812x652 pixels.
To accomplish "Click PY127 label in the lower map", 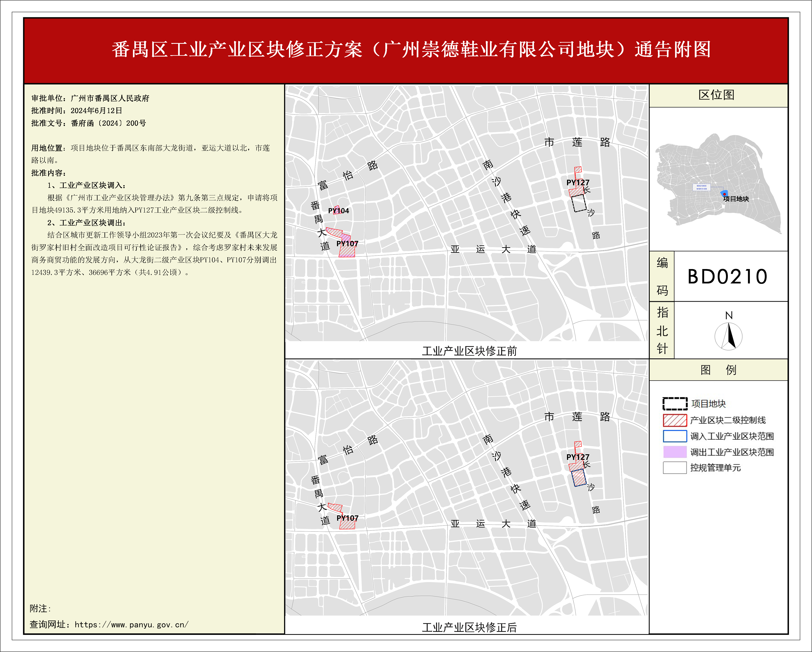I will [578, 457].
